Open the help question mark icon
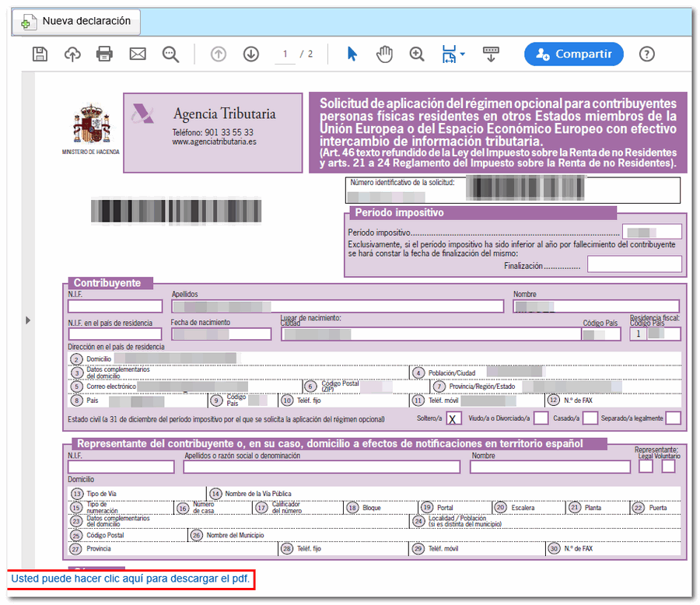This screenshot has width=700, height=605. point(646,54)
